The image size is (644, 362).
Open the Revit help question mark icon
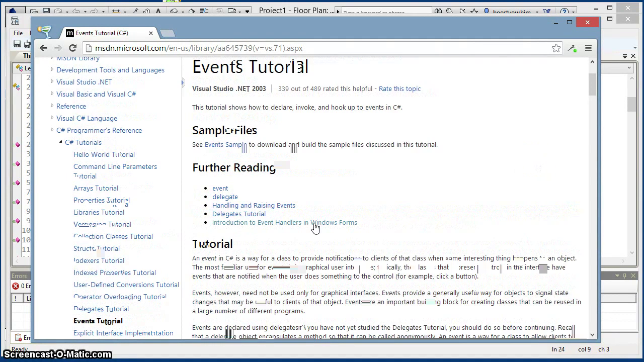[565, 12]
